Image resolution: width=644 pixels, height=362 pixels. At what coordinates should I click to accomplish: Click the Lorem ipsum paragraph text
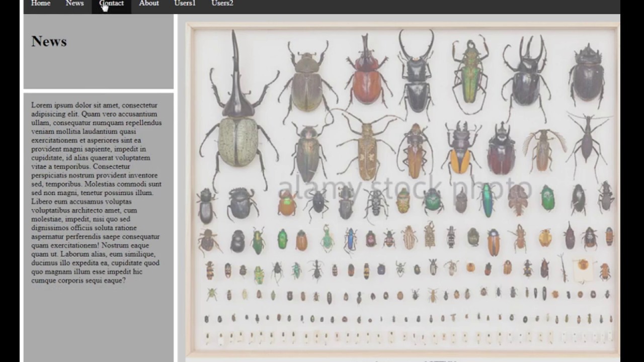(97, 193)
